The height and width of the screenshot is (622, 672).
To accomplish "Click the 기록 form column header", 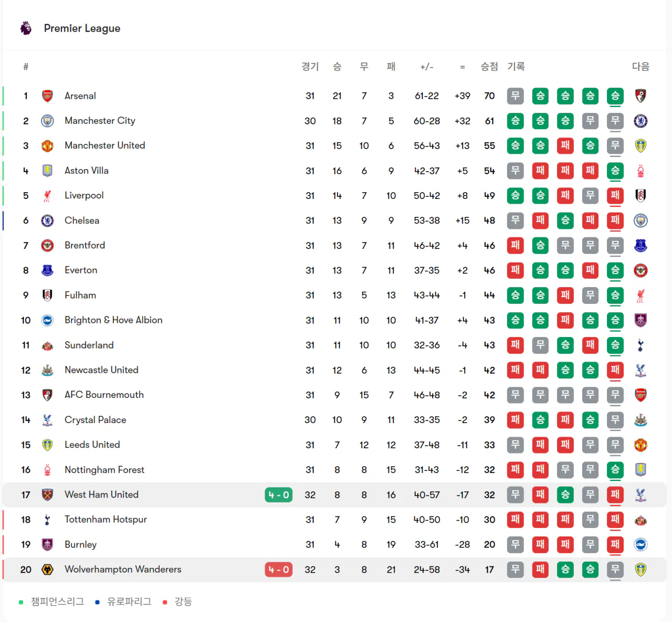I will click(516, 67).
